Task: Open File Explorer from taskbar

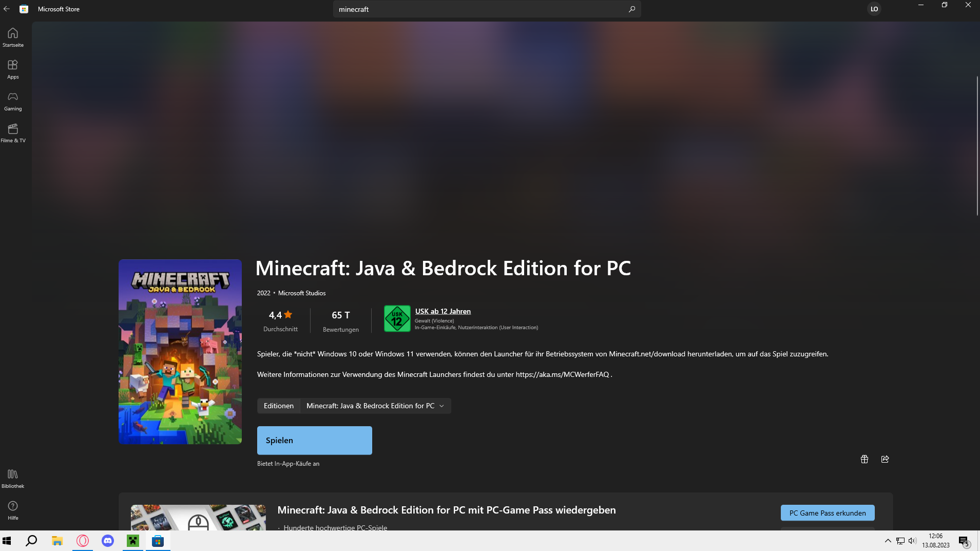Action: coord(57,541)
